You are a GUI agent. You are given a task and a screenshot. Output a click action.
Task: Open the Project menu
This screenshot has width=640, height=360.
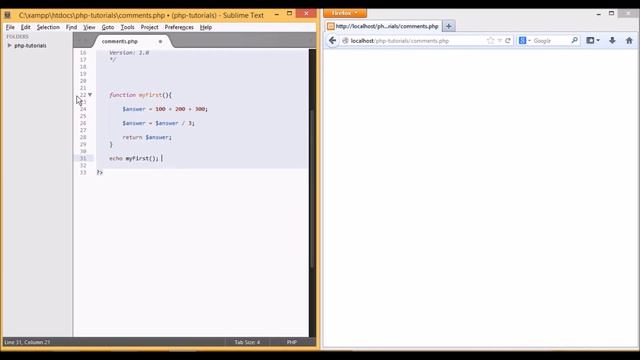[149, 27]
